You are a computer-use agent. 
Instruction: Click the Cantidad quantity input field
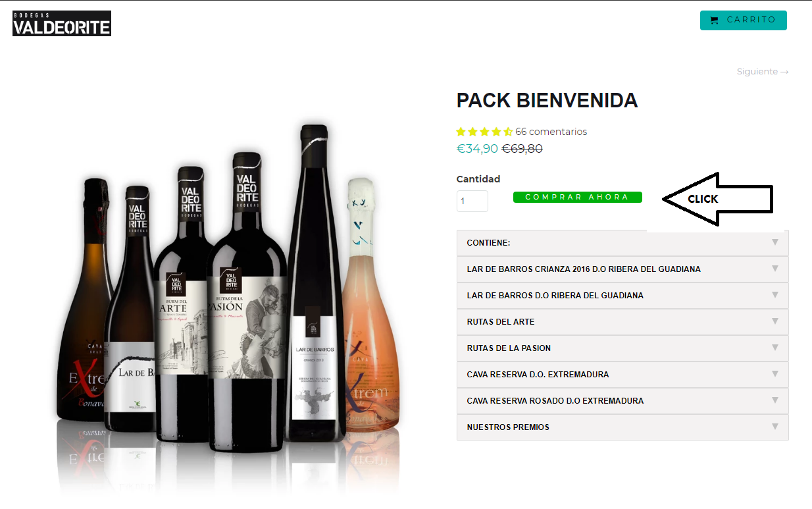tap(472, 201)
